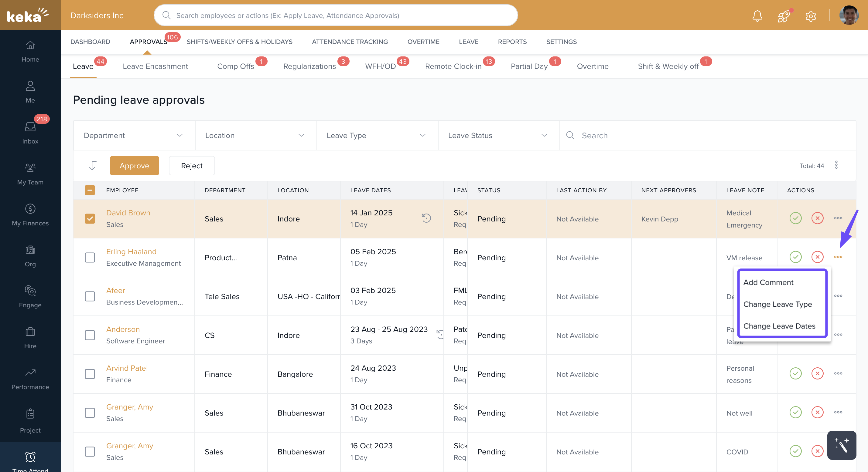Choose Change Leave Type from menu
The width and height of the screenshot is (868, 472).
777,304
